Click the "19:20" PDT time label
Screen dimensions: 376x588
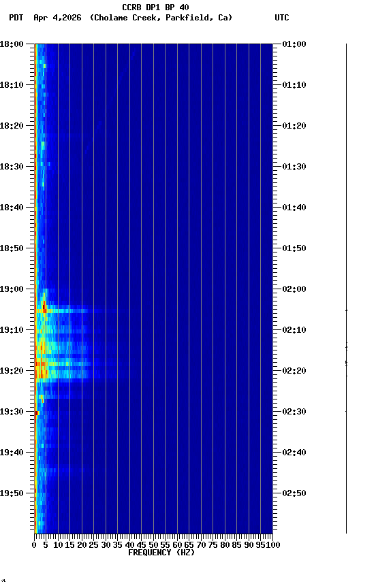[12, 372]
